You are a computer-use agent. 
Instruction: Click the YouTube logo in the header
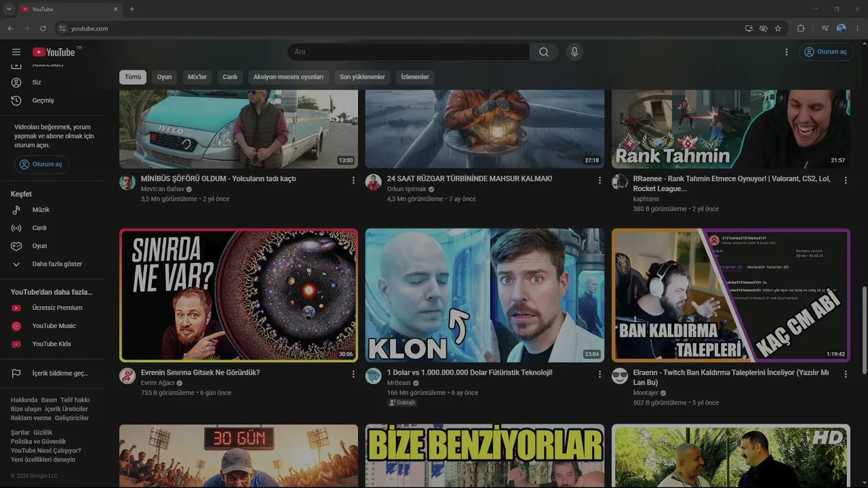click(x=54, y=52)
